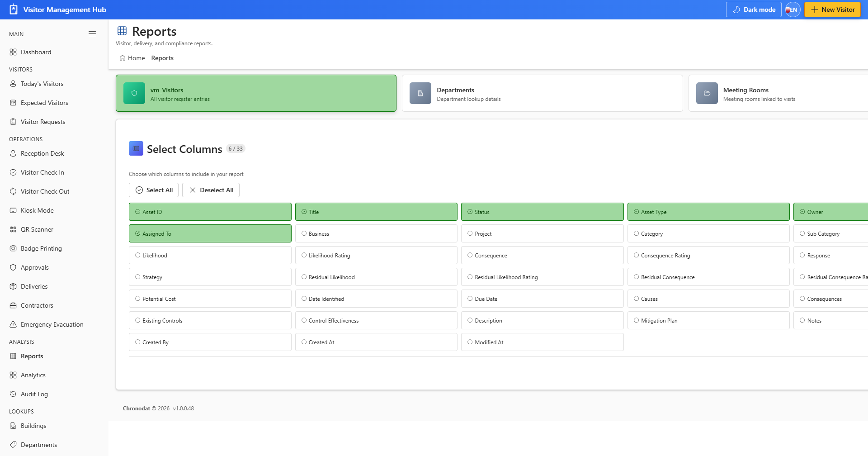Check the Modified At column
Image resolution: width=868 pixels, height=456 pixels.
pos(542,342)
